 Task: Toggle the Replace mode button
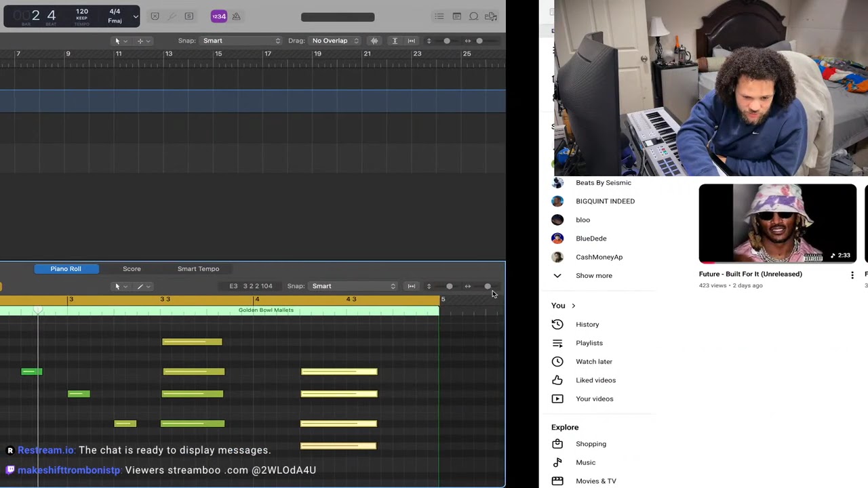click(x=155, y=16)
